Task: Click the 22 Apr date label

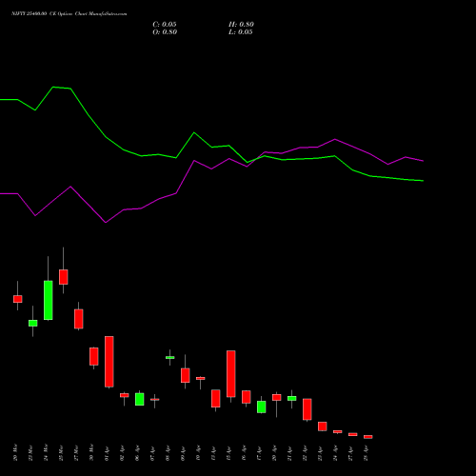Action: coord(305,452)
